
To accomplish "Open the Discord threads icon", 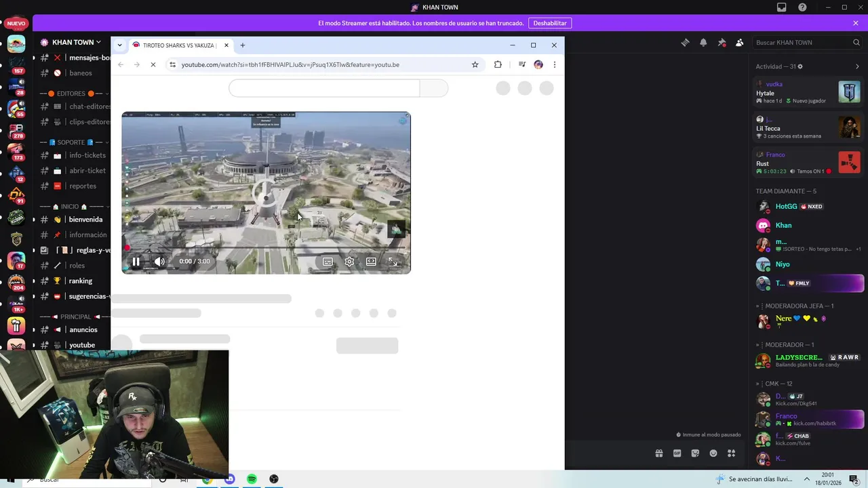I will [685, 42].
